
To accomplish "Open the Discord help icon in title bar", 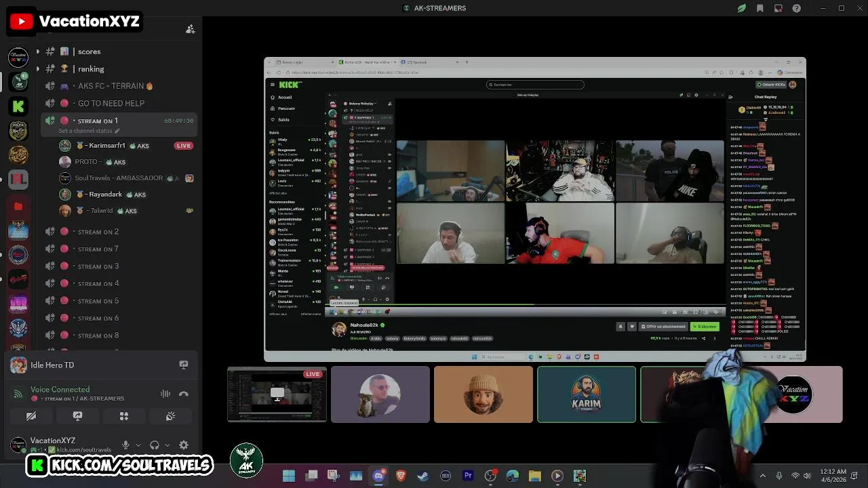I will (797, 8).
